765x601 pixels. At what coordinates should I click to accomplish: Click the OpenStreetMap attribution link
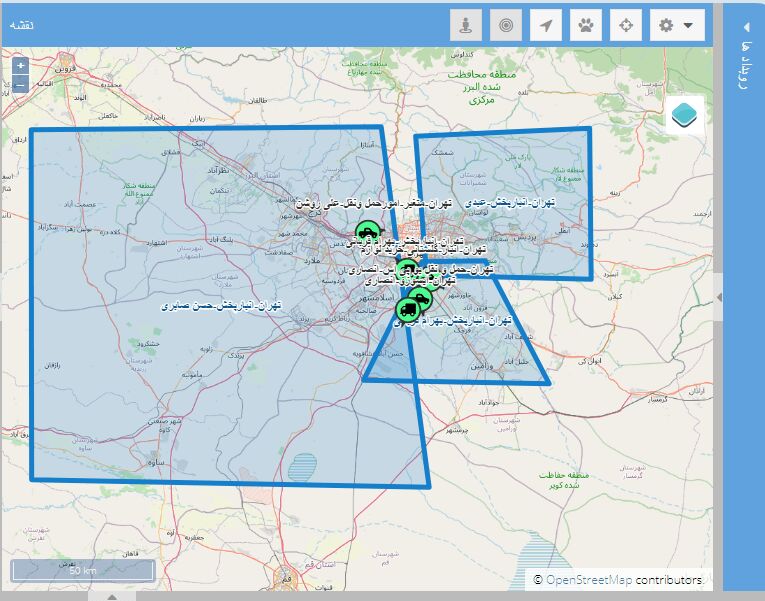(589, 579)
